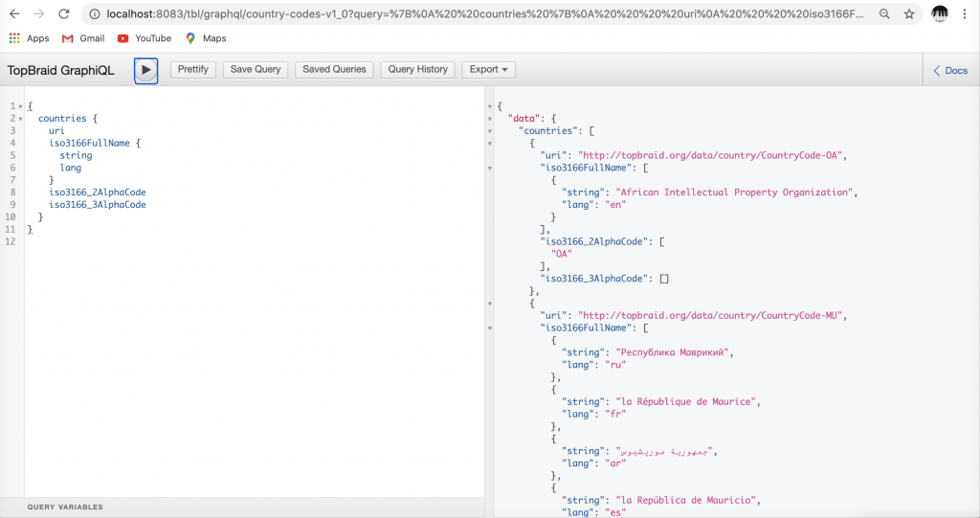This screenshot has height=518, width=980.
Task: Click 'Республика Маврикий' result string
Action: pyautogui.click(x=673, y=352)
